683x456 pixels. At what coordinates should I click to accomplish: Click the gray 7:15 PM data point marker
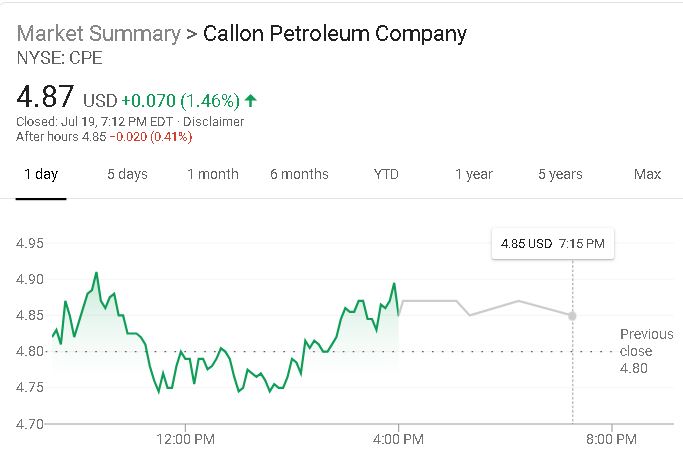(572, 315)
